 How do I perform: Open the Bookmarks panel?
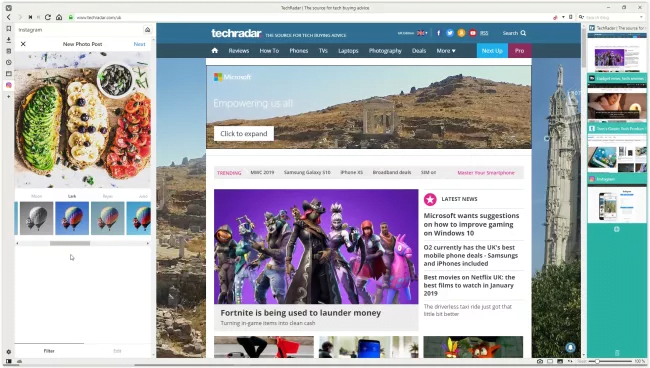(x=9, y=29)
